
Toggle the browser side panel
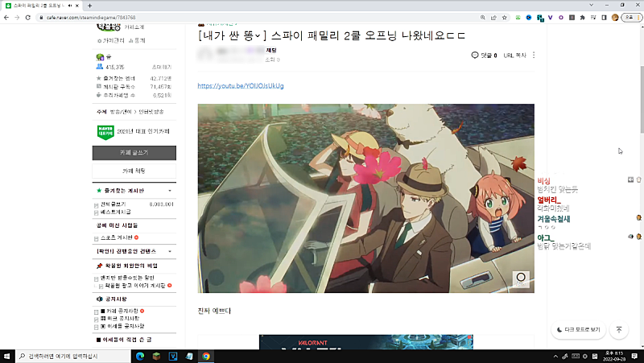(x=604, y=18)
